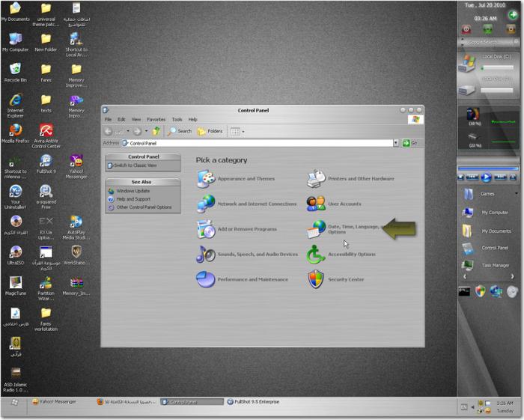Click the Windows Update link
The width and height of the screenshot is (524, 420).
132,191
